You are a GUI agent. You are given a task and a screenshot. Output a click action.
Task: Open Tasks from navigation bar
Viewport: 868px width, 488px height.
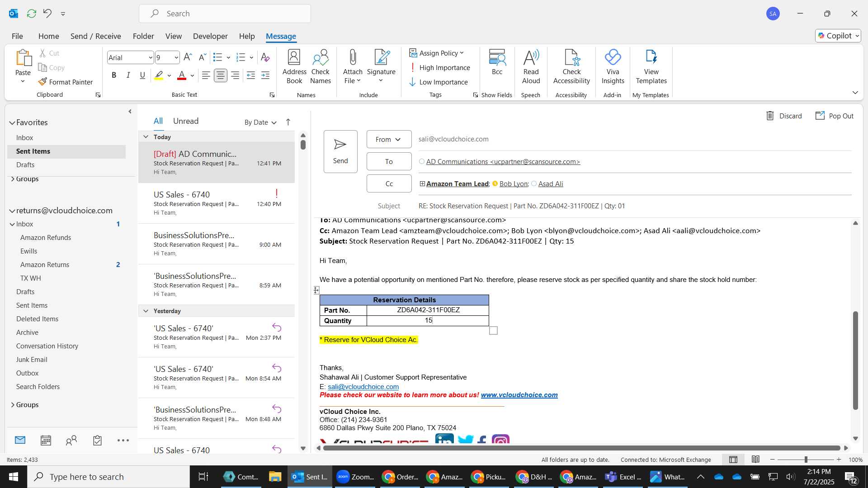click(97, 441)
